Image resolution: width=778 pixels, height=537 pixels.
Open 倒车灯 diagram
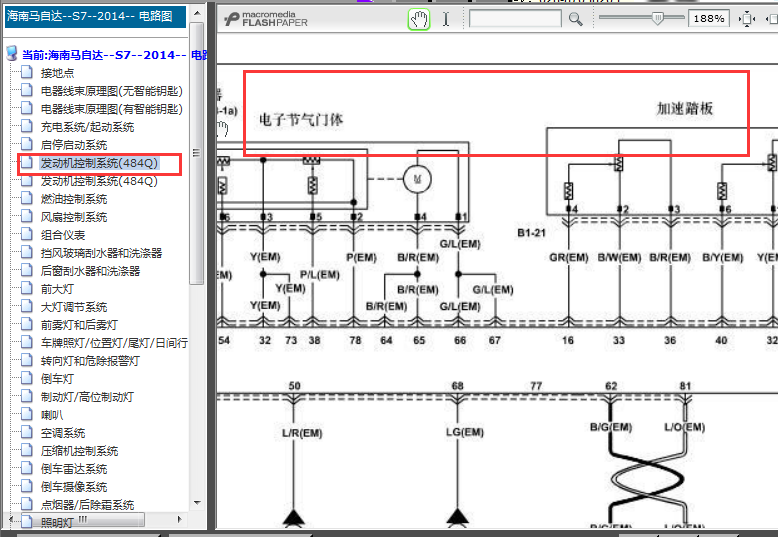pos(57,379)
